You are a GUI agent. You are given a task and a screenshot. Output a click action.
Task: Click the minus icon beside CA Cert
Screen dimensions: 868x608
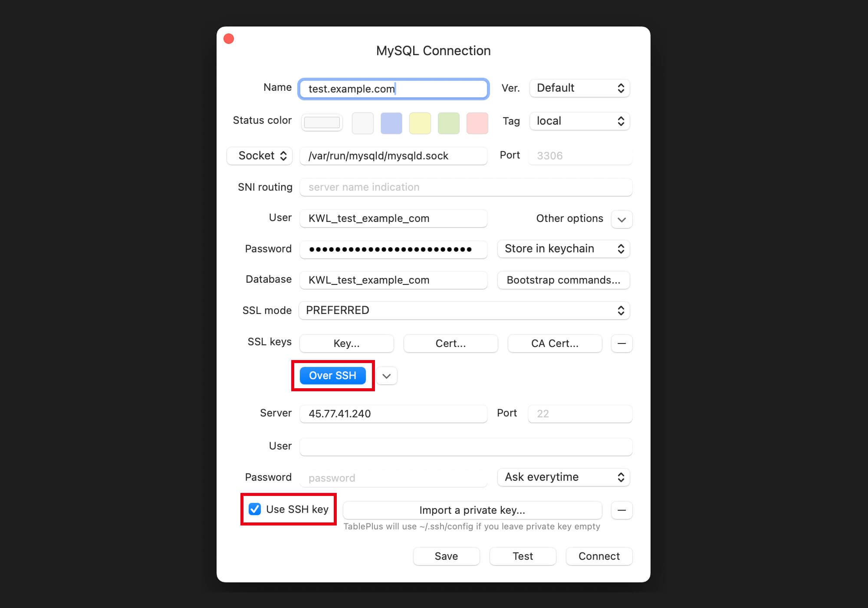point(621,344)
